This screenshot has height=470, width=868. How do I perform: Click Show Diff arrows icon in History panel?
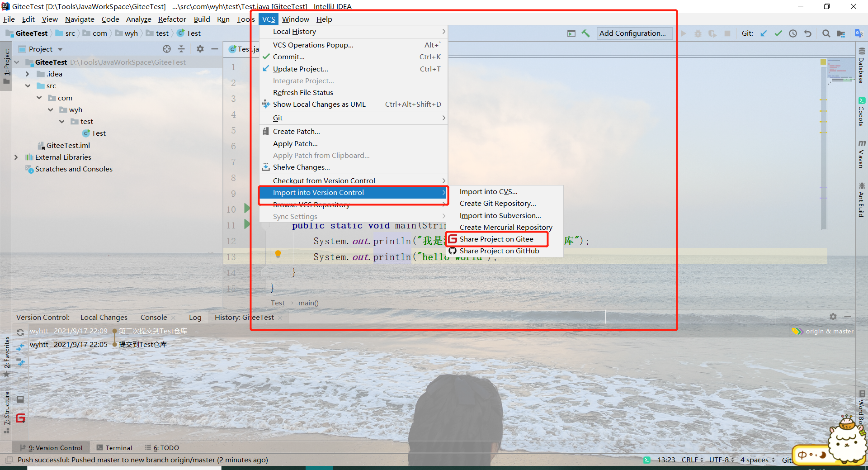(x=20, y=347)
